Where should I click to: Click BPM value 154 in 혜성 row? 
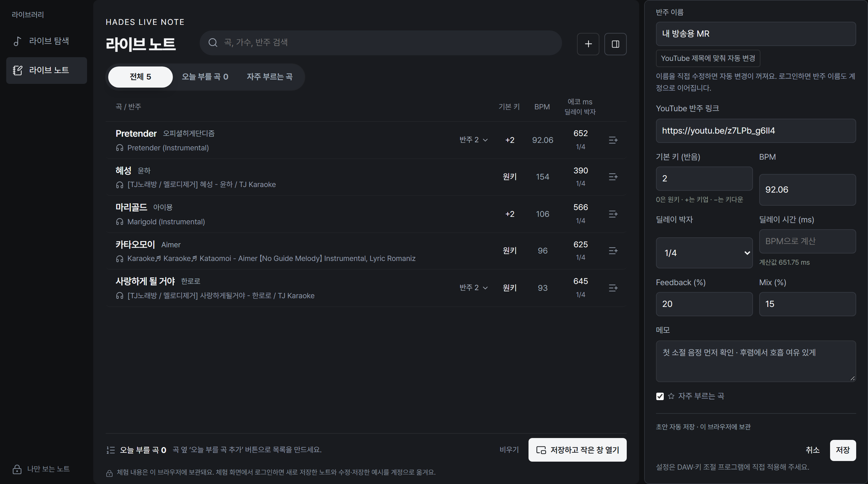(x=542, y=177)
